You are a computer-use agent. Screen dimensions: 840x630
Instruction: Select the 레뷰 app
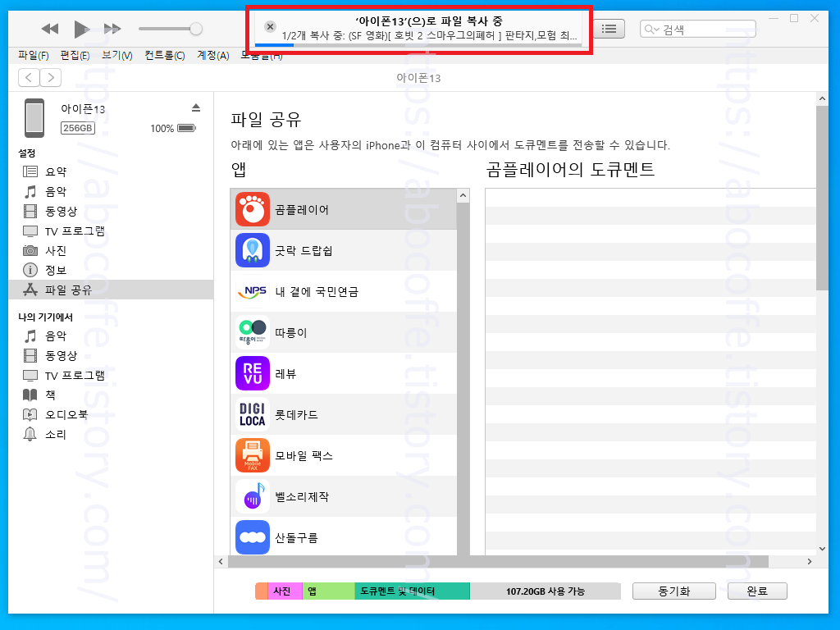pyautogui.click(x=344, y=373)
